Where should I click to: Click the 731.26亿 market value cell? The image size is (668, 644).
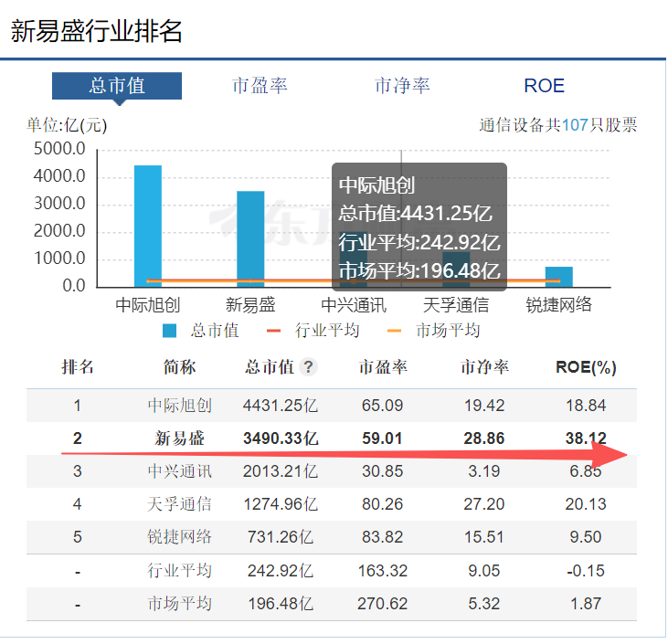tap(281, 537)
